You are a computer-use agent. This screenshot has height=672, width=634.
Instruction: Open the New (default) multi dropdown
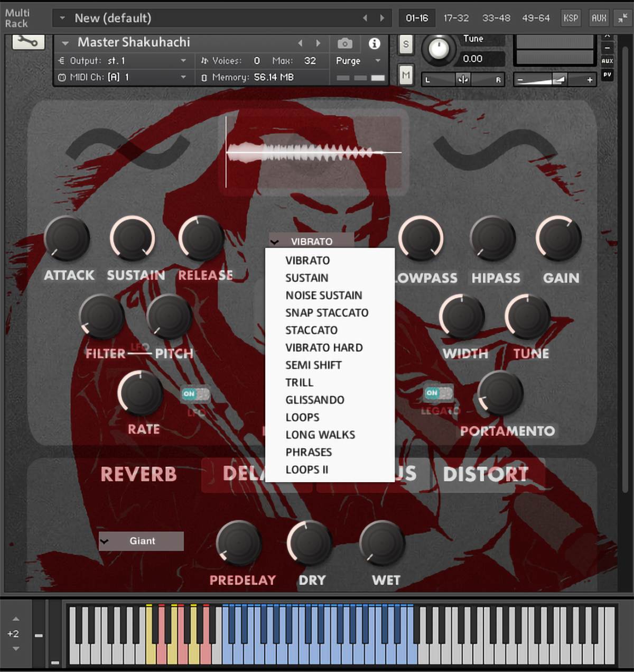[222, 18]
